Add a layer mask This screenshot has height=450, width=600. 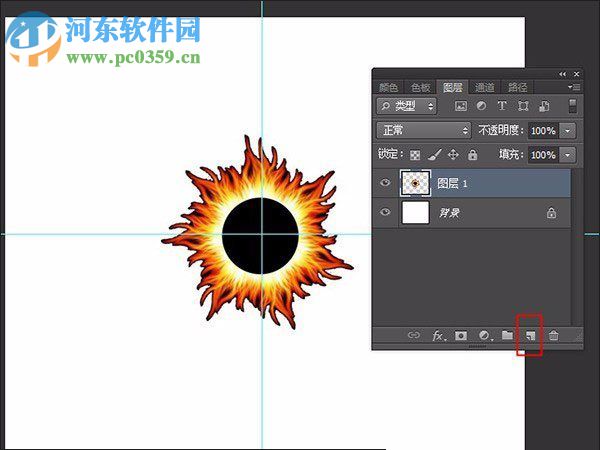461,336
